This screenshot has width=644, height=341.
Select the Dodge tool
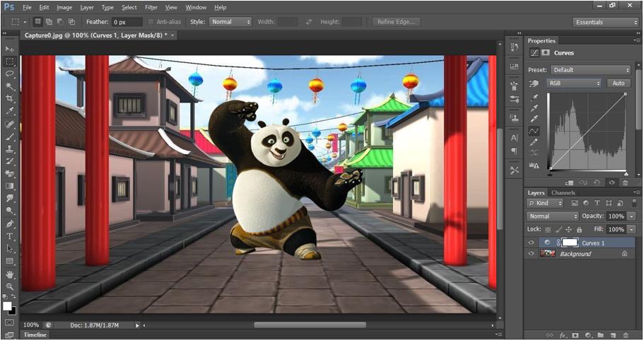pos(10,211)
